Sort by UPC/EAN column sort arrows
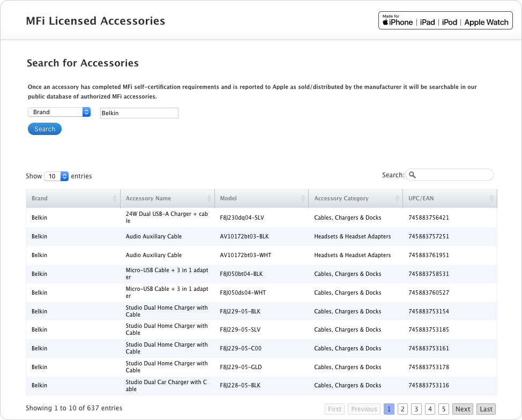The height and width of the screenshot is (420, 522). point(491,198)
